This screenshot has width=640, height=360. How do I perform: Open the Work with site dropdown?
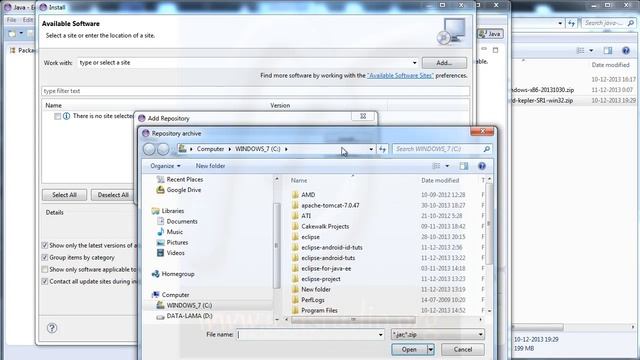(414, 63)
